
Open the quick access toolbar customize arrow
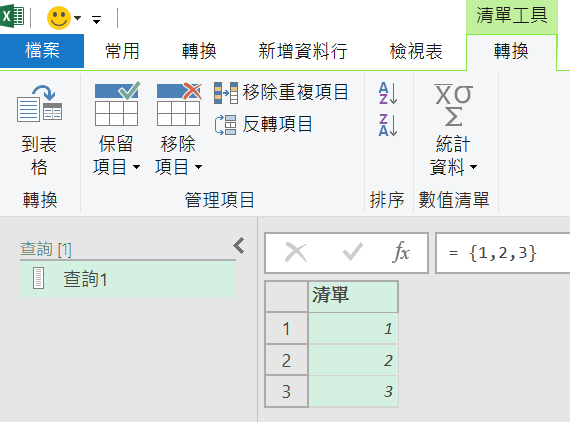pyautogui.click(x=96, y=19)
